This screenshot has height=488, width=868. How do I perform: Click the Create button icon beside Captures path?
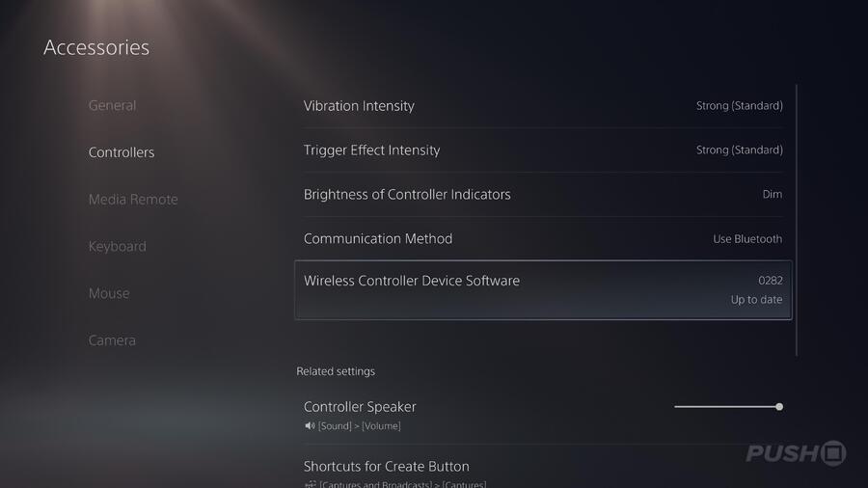coord(310,484)
